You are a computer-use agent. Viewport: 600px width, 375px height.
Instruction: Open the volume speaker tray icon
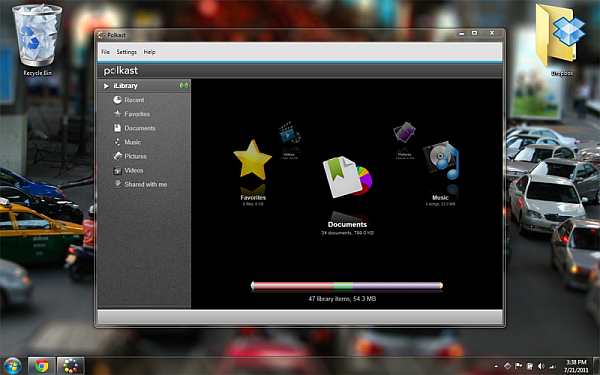(541, 366)
